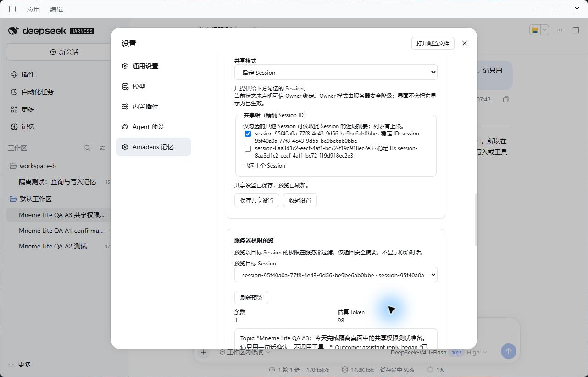Screen dimensions: 588x377
Task: Open 记忆 in the left sidebar
Action: 28,127
